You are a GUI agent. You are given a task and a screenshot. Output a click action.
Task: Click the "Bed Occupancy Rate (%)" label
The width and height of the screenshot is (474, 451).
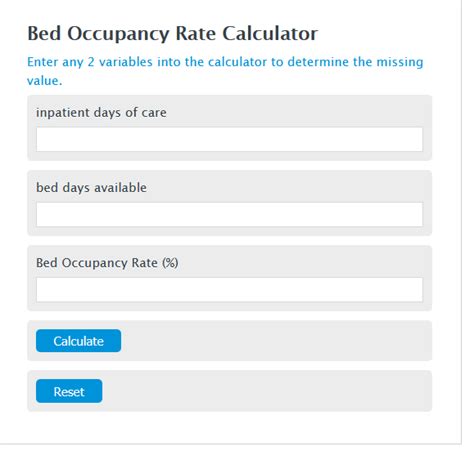point(107,263)
